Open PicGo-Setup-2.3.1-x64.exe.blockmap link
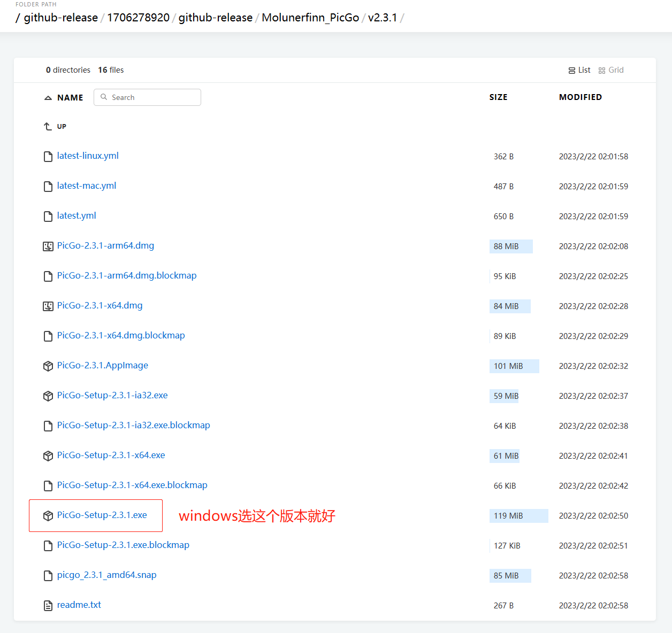The image size is (672, 633). point(132,485)
